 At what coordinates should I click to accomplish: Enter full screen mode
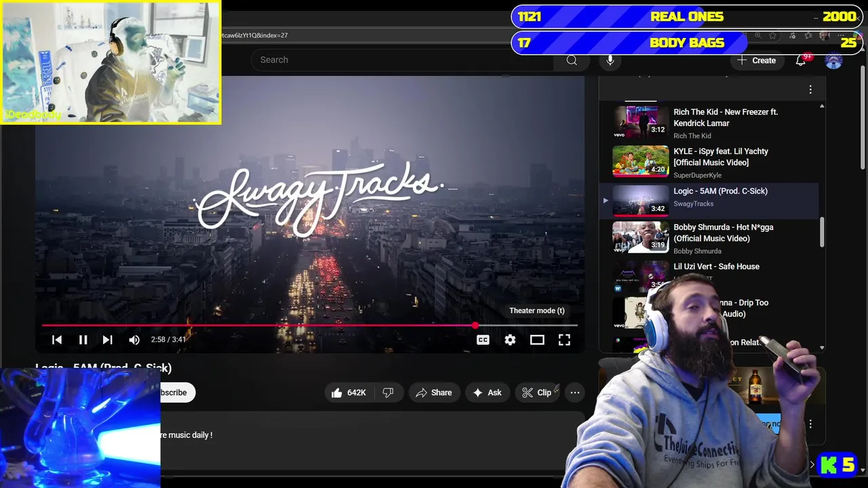point(564,340)
